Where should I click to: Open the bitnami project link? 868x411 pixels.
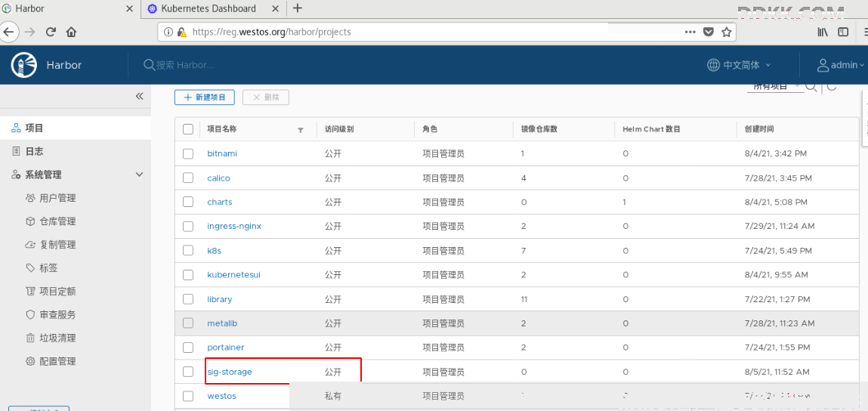pyautogui.click(x=222, y=153)
